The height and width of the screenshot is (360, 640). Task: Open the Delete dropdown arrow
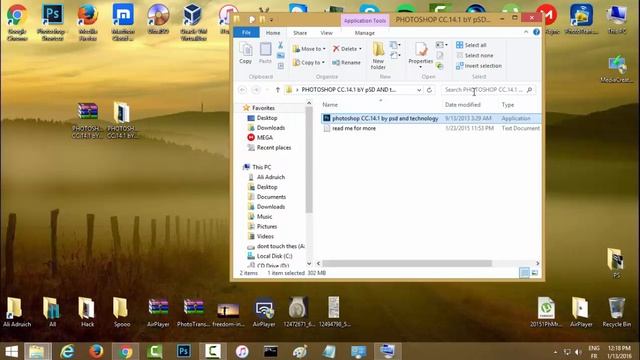(x=360, y=49)
